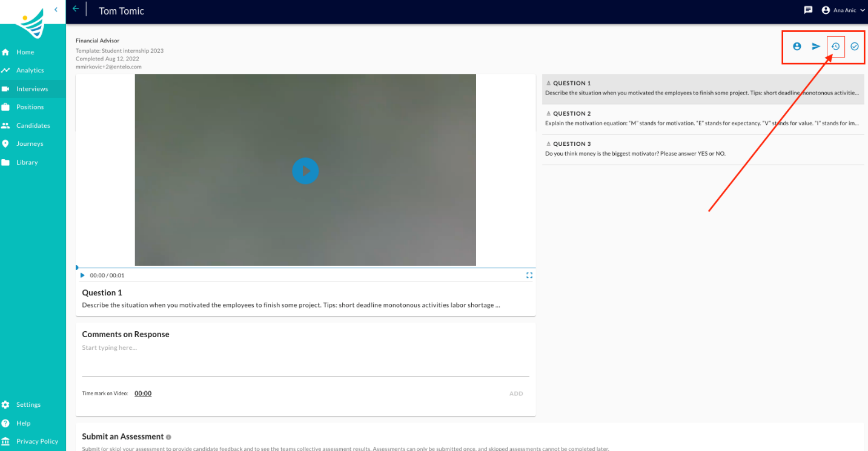Click the info icon beside Submit an Assessment
The height and width of the screenshot is (451, 868).
point(168,437)
